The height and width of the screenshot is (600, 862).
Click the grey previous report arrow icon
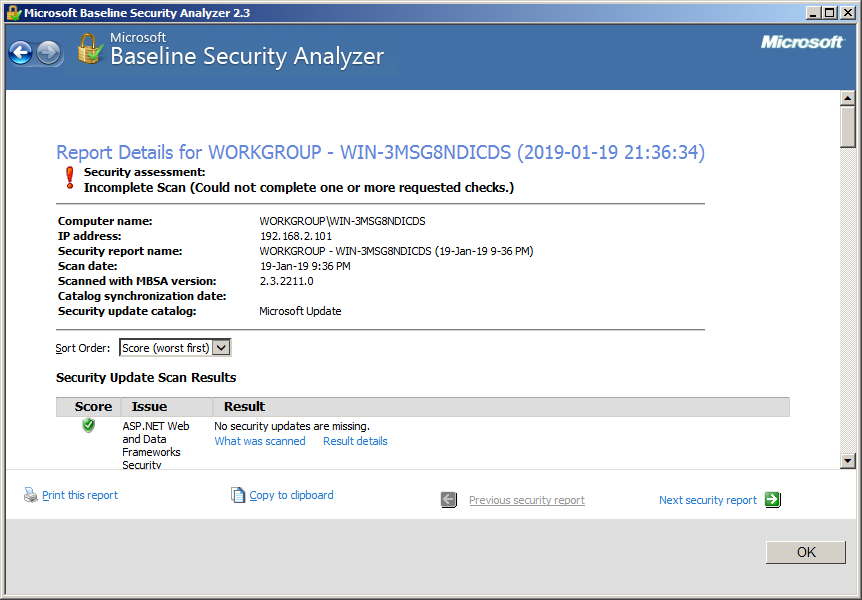(x=449, y=500)
